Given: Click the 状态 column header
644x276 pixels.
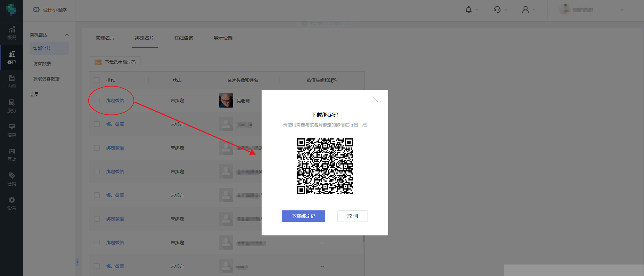Looking at the screenshot, I should (x=177, y=80).
